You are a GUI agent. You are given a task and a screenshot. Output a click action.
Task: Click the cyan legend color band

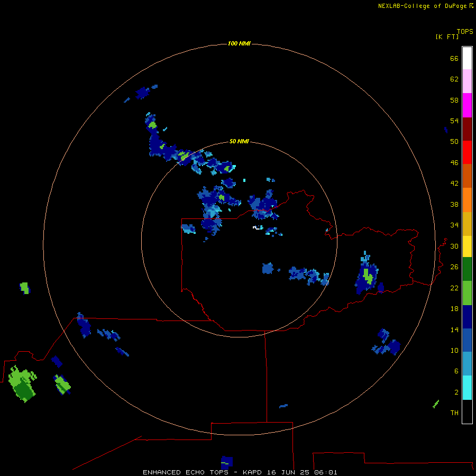point(467,388)
